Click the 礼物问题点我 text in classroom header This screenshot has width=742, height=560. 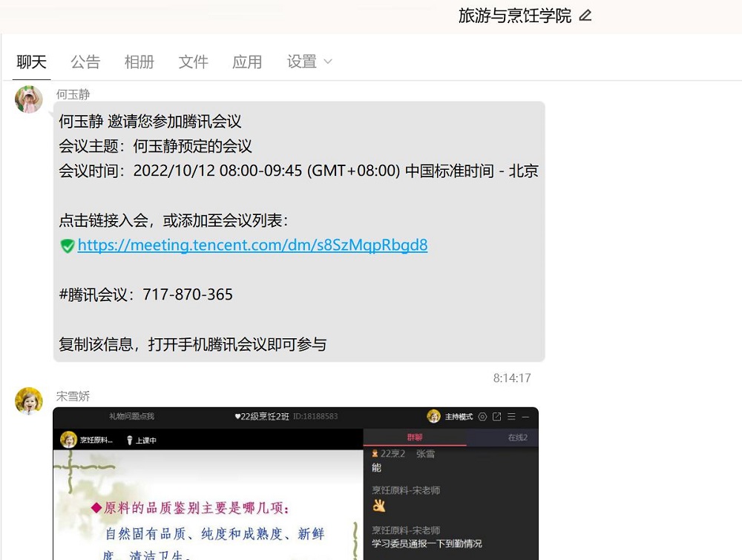point(131,417)
